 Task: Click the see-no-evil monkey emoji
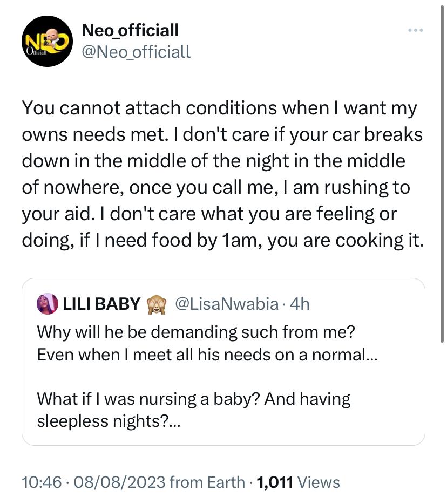click(157, 304)
